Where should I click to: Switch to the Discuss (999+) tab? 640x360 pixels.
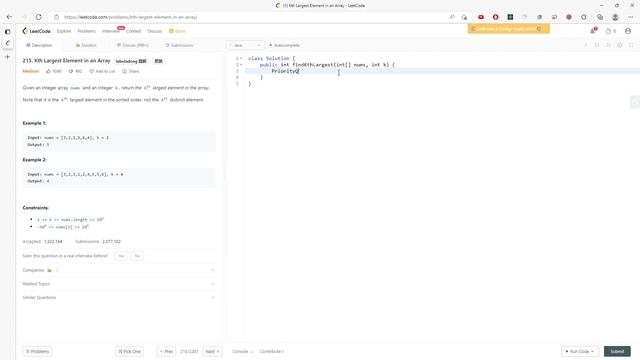(133, 45)
